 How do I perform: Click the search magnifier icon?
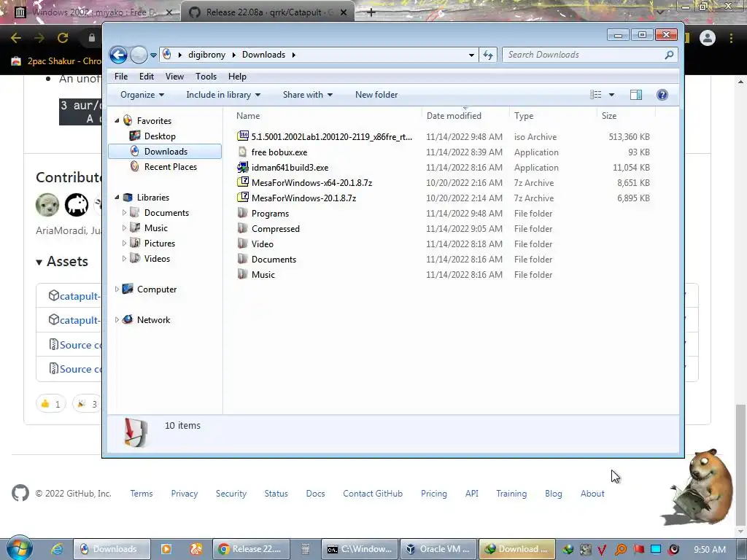[x=669, y=55]
